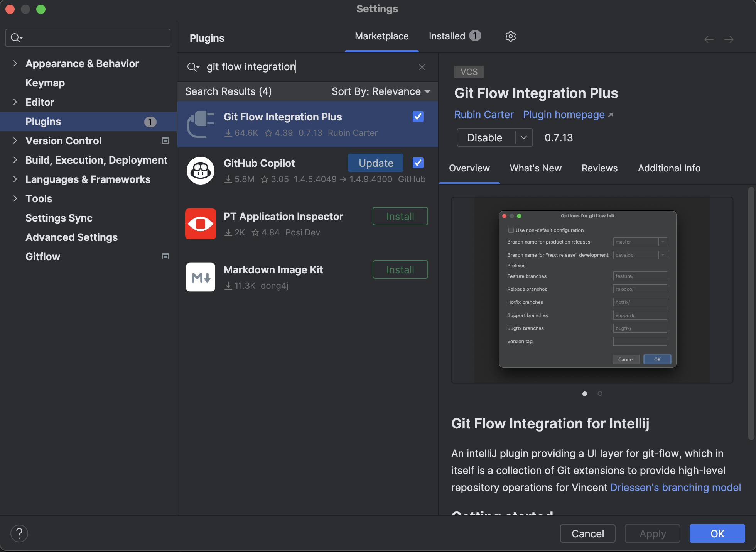The image size is (756, 552).
Task: Click the PT Application Inspector icon
Action: 200,224
